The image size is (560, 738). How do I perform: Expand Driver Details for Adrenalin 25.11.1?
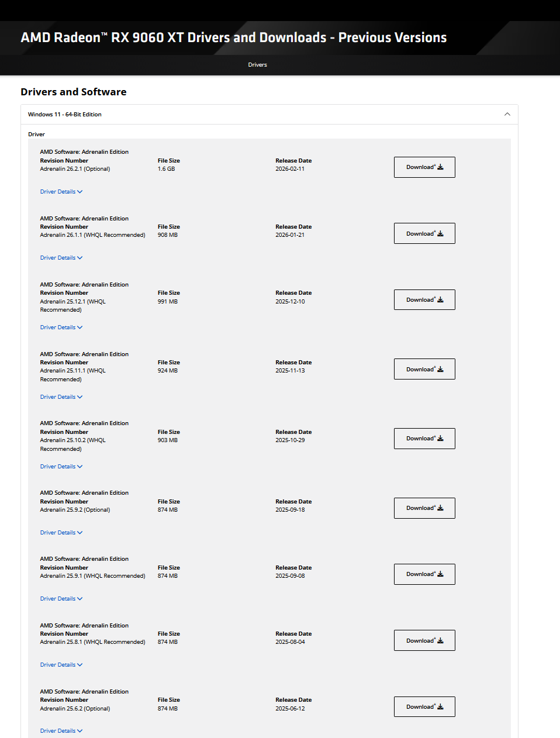pyautogui.click(x=61, y=397)
